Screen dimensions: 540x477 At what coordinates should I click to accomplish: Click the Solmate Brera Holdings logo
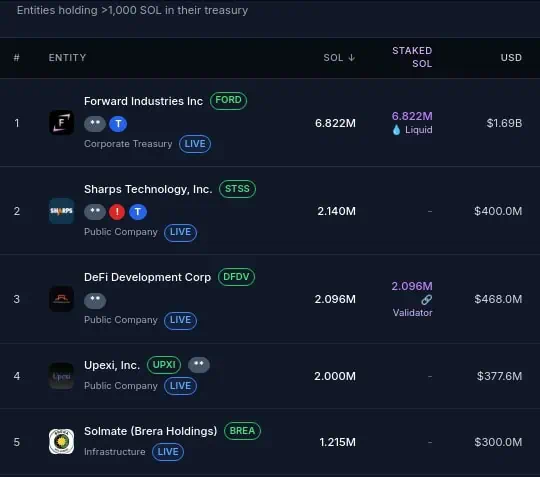(61, 442)
